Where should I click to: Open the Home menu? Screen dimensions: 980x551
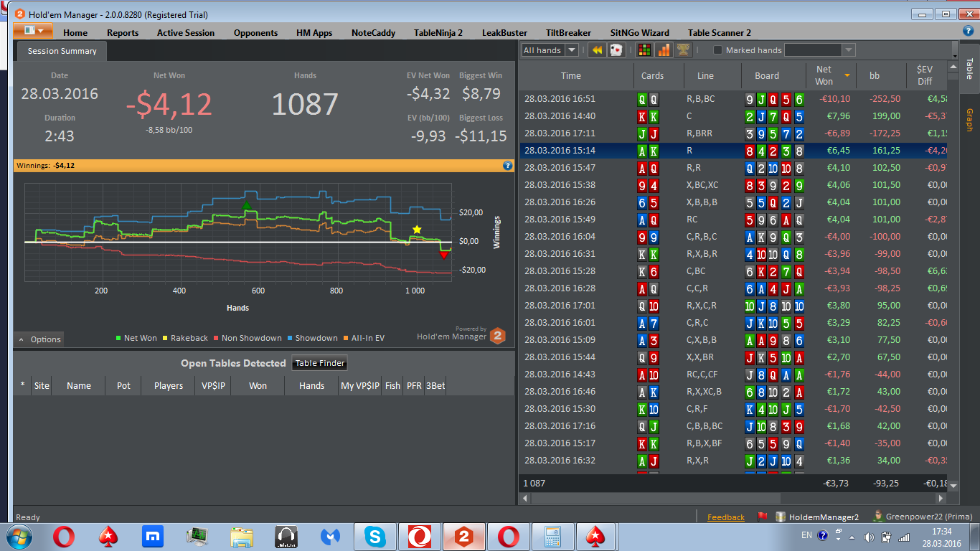(x=75, y=32)
